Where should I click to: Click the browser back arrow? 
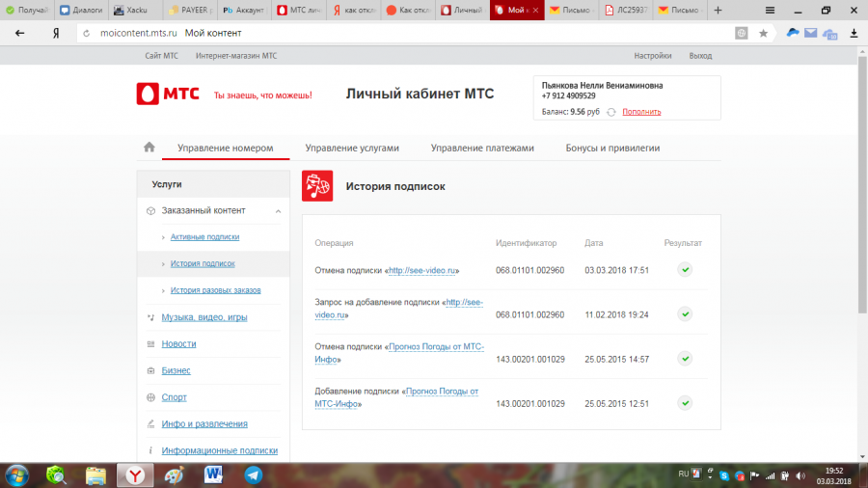click(x=20, y=33)
